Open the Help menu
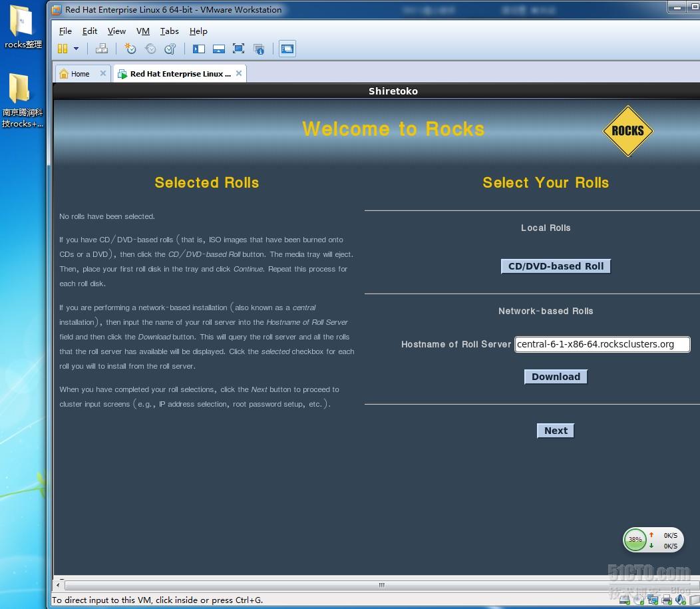The height and width of the screenshot is (609, 700). 198,31
